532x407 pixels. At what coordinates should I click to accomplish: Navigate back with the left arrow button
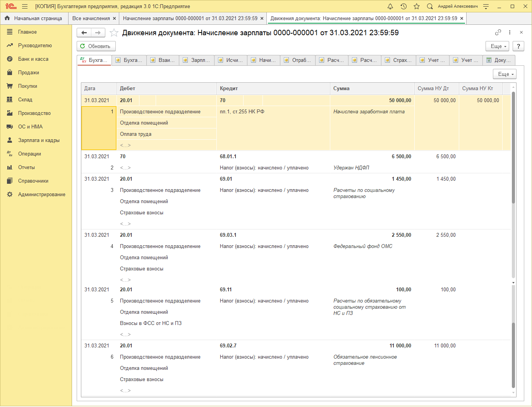pyautogui.click(x=84, y=33)
